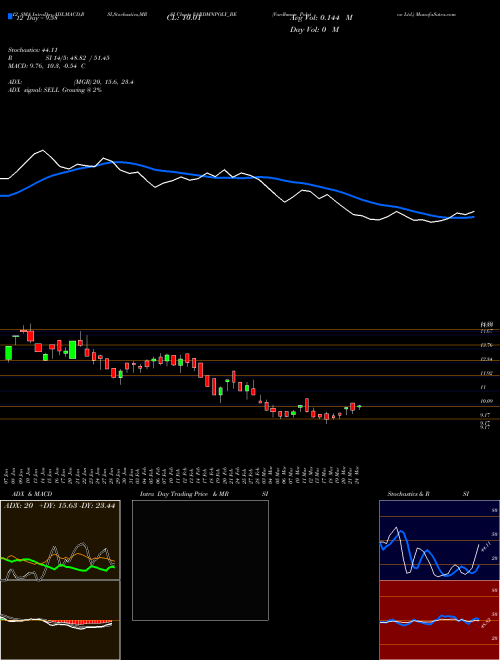Click the blue Stochastics chart panel
This screenshot has height=660, width=500.
pyautogui.click(x=439, y=540)
